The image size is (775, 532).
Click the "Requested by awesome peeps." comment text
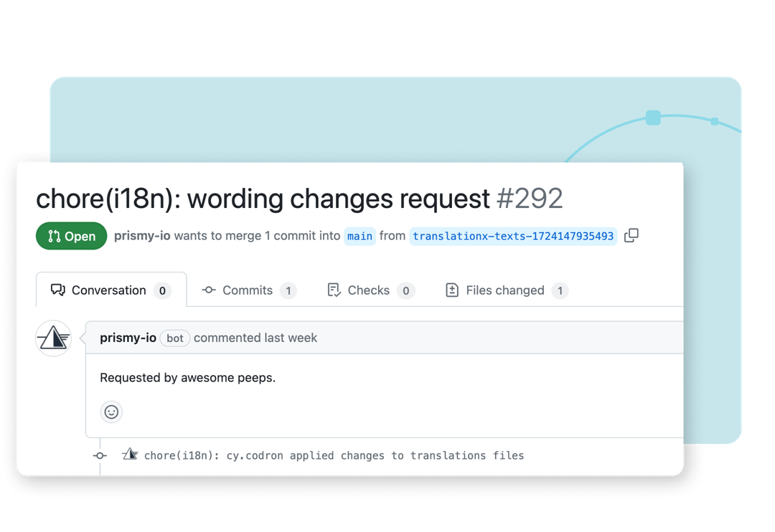[187, 377]
